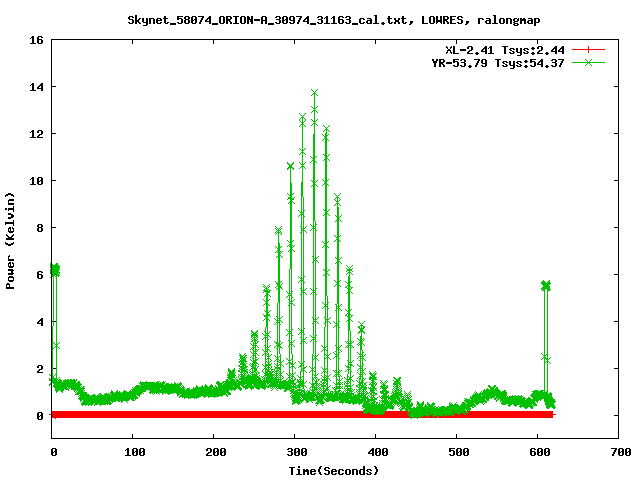The width and height of the screenshot is (640, 480).
Task: Click x-axis tick label 200
Action: [x=216, y=452]
